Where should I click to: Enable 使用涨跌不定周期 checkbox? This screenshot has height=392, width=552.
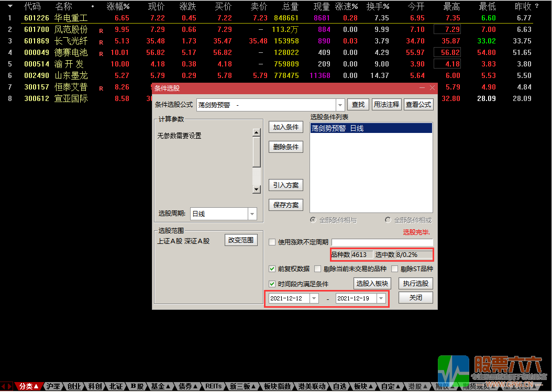point(272,242)
